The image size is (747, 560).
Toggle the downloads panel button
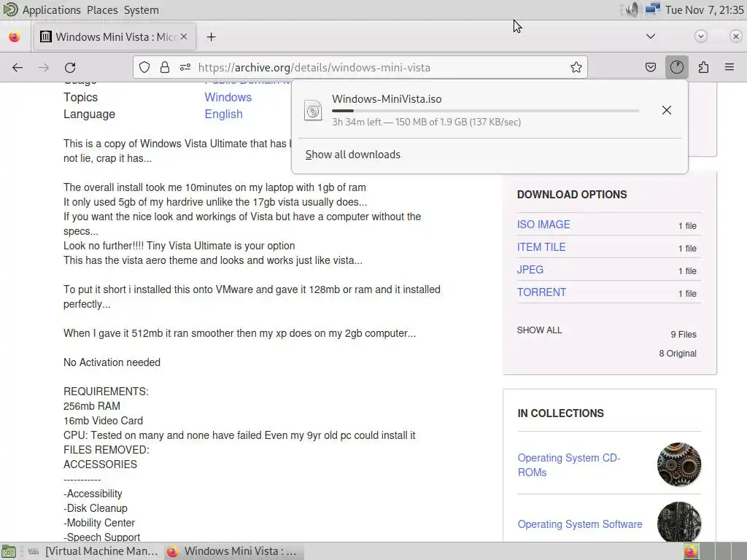(x=677, y=68)
